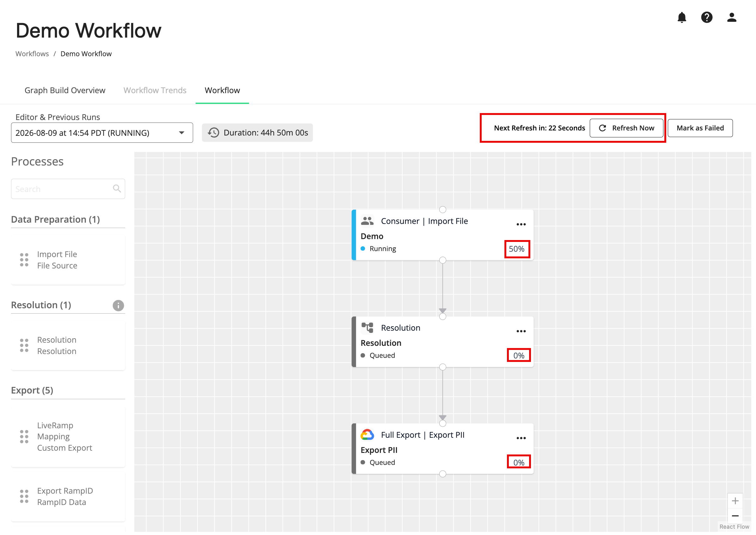Click Refresh Now button
The width and height of the screenshot is (756, 535).
click(x=626, y=128)
